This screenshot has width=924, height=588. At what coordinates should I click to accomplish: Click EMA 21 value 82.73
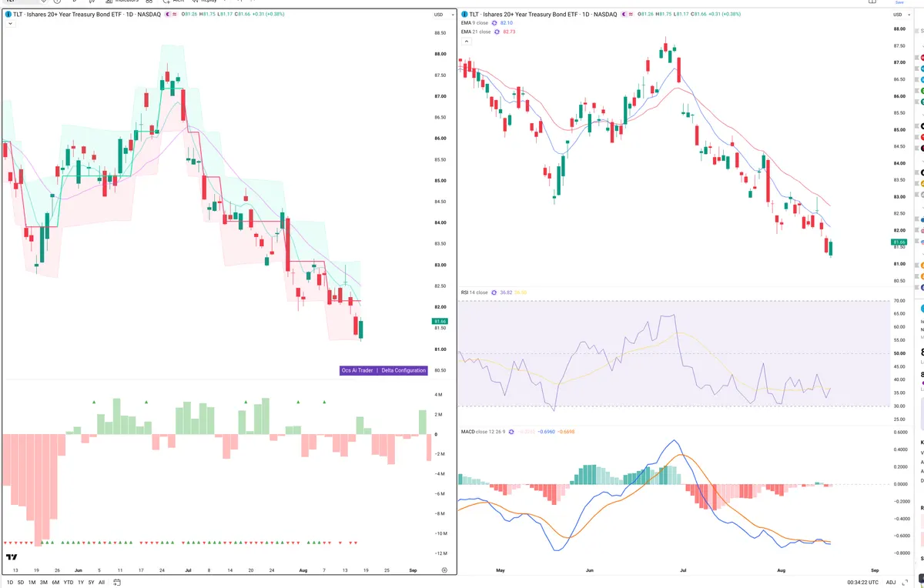tap(509, 32)
